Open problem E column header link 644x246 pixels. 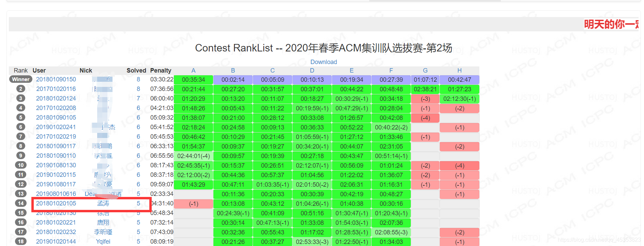pos(351,71)
